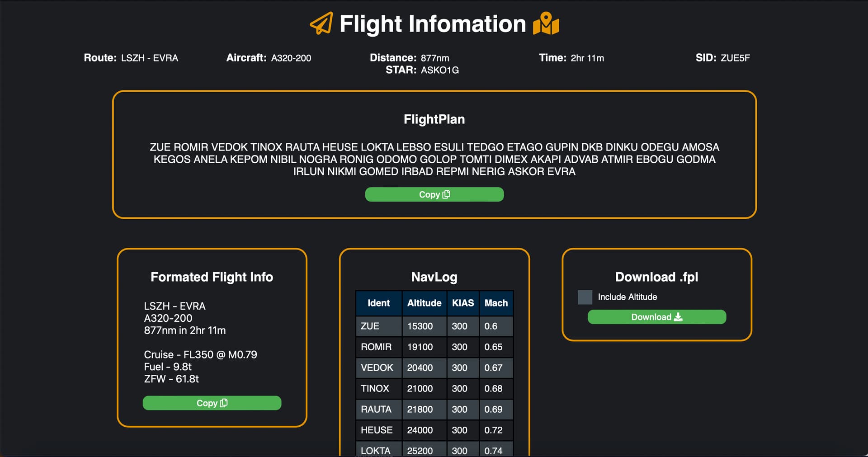The image size is (868, 457).
Task: Click the FlightPlan panel heading
Action: (x=434, y=119)
